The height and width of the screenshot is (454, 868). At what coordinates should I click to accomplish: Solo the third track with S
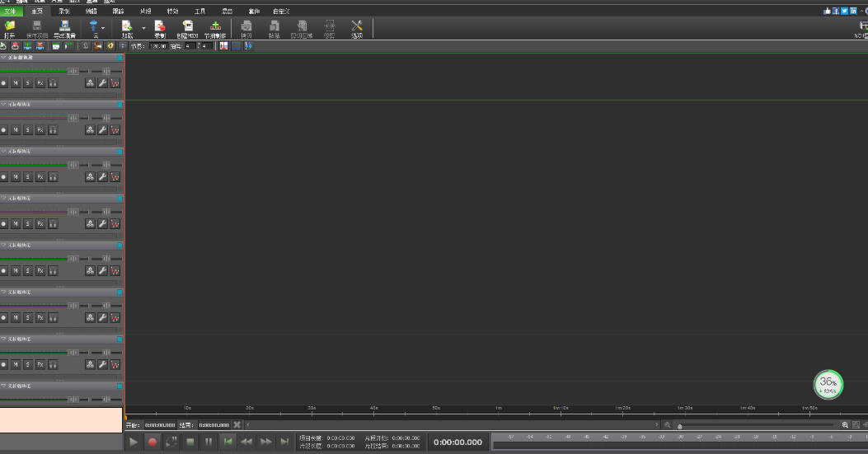point(28,177)
